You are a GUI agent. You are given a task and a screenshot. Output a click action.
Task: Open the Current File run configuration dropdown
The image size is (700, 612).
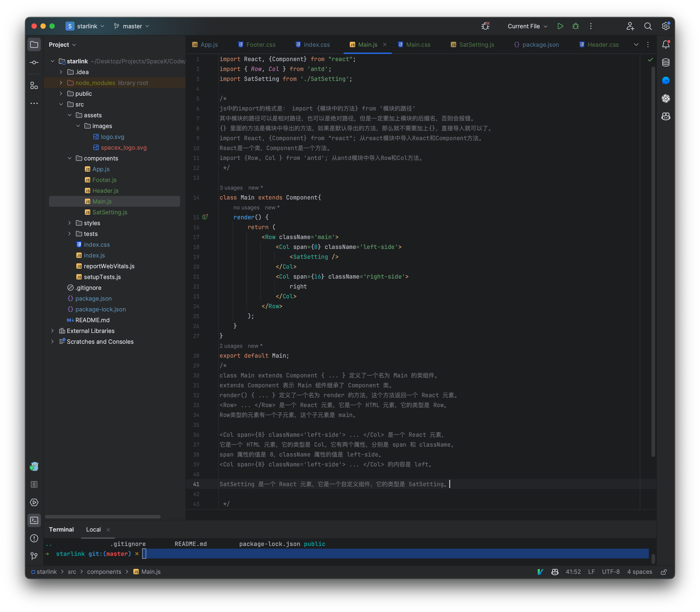point(526,26)
